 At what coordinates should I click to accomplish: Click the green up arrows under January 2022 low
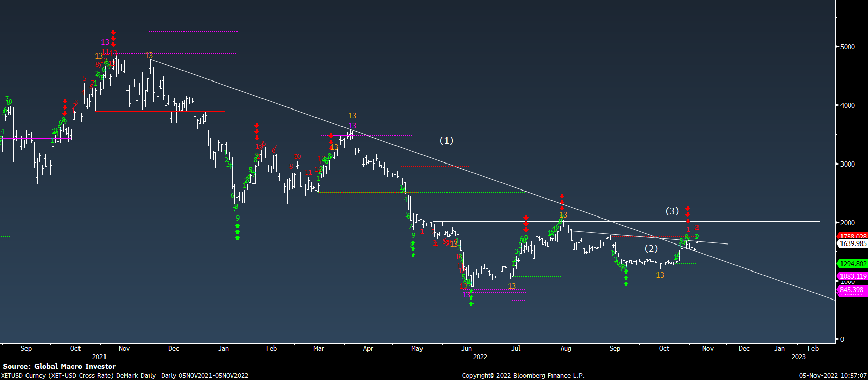(238, 232)
